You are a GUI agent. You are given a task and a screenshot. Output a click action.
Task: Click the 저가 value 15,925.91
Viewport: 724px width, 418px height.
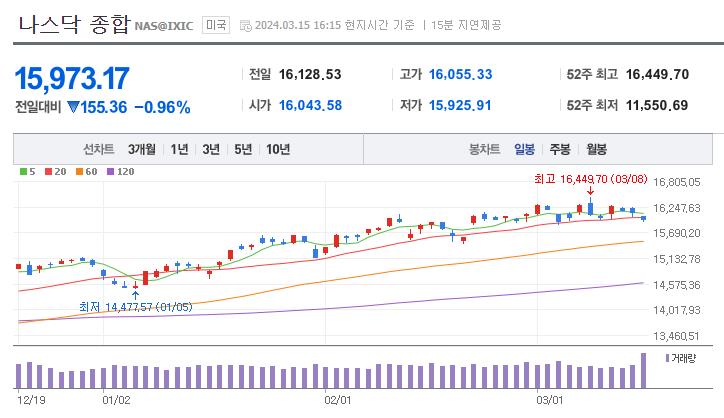(460, 105)
